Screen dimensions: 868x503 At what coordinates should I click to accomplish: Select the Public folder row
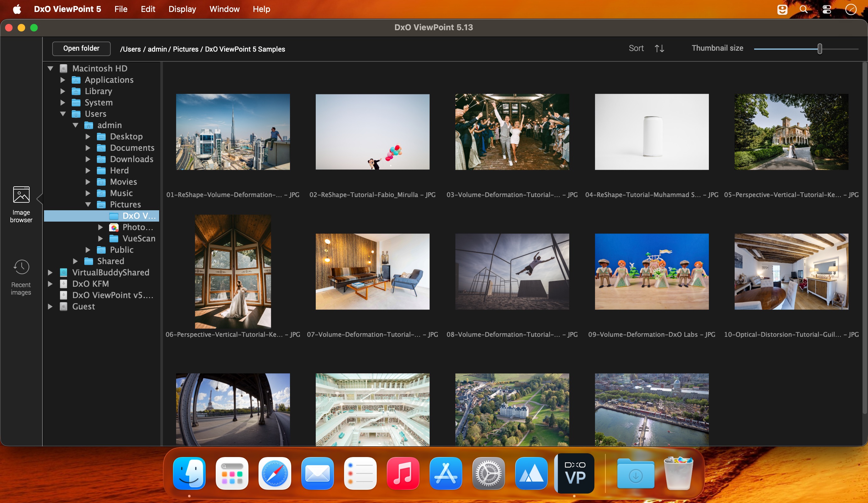point(102,250)
